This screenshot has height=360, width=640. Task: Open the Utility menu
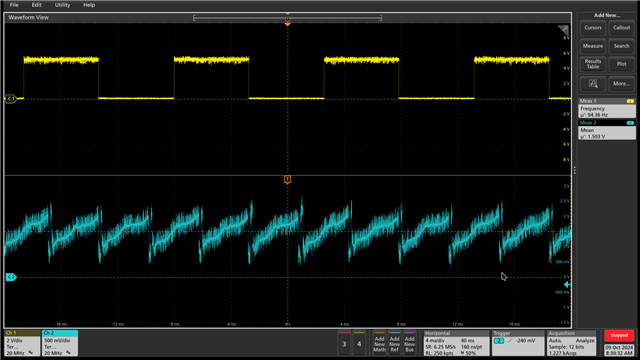(x=62, y=5)
